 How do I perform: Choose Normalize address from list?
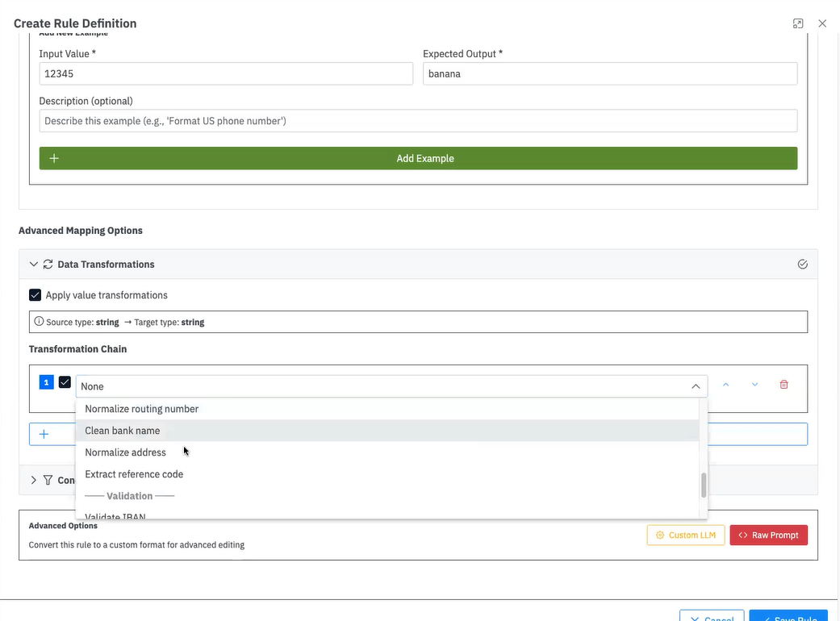coord(125,452)
